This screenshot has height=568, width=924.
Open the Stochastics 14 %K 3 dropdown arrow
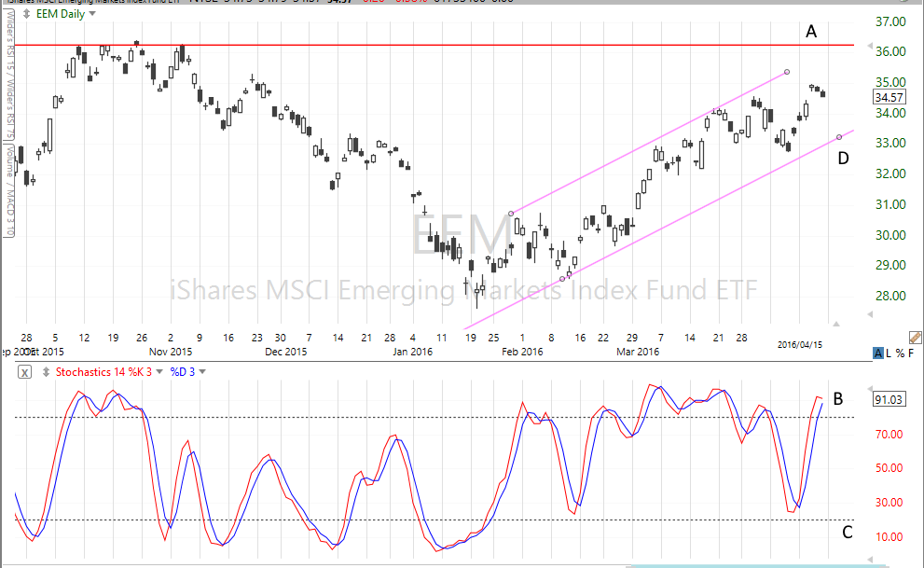pyautogui.click(x=159, y=372)
